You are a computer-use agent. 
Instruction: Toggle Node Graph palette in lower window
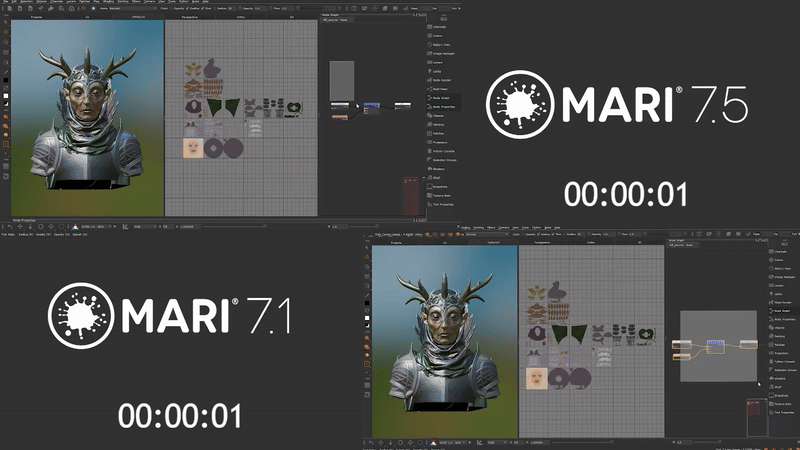click(x=781, y=301)
